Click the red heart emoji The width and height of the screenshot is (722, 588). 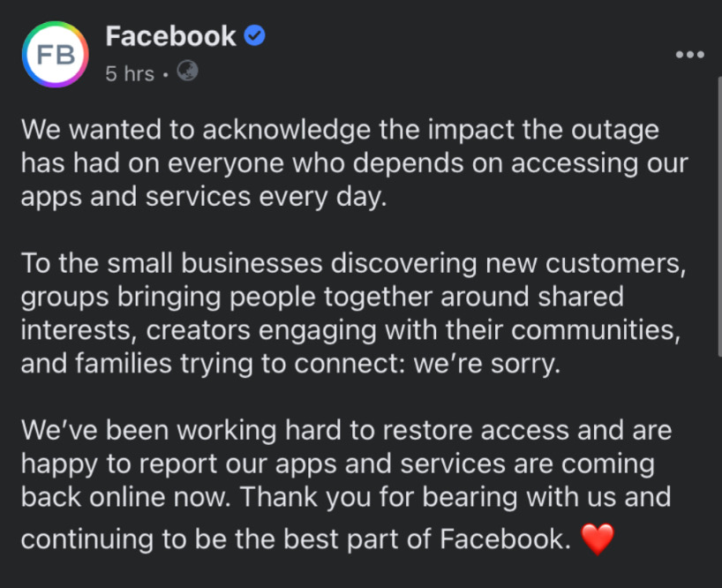pos(598,539)
